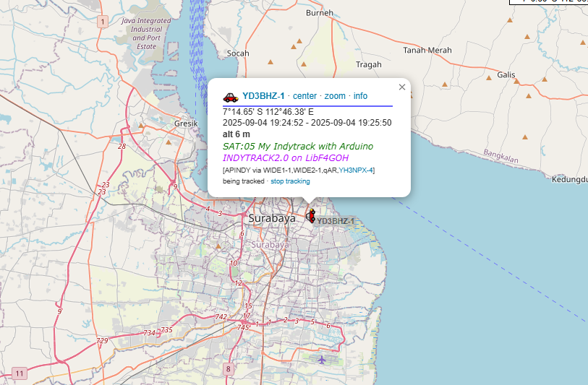Open the YH3NPX-4 igate link

tap(357, 170)
